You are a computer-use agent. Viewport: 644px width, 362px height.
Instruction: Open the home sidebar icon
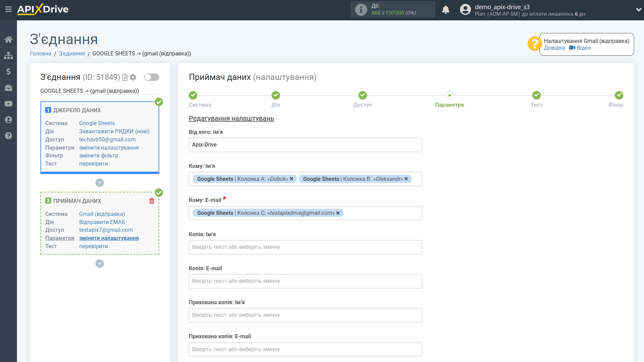pos(8,39)
